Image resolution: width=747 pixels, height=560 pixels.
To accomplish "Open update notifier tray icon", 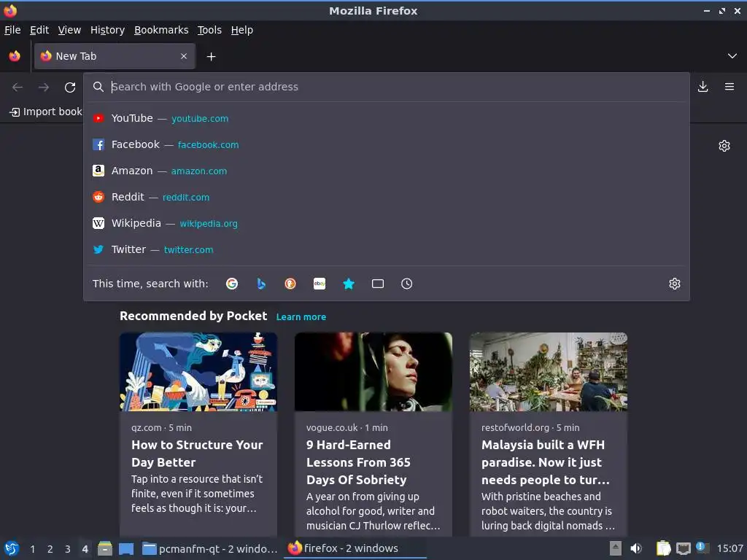I will click(703, 548).
